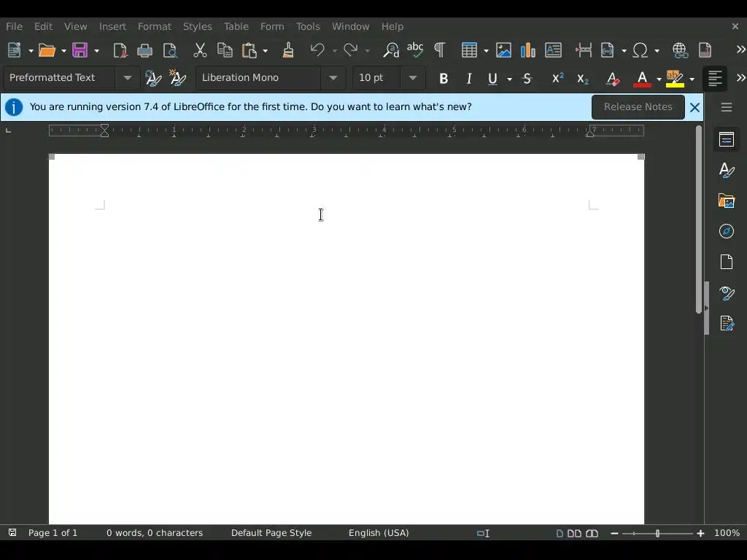
Task: Click the Paste clipboard icon
Action: click(x=249, y=50)
